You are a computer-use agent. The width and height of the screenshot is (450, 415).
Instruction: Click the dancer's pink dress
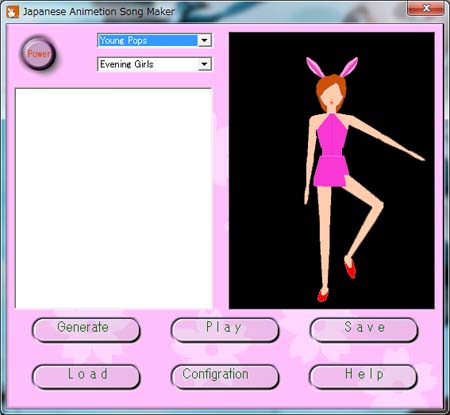(x=331, y=150)
